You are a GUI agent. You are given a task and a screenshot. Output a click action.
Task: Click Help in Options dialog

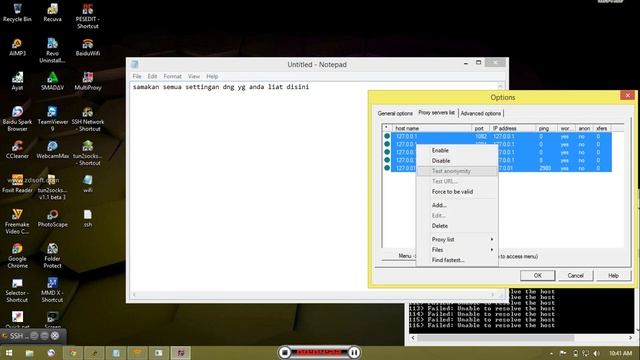[x=613, y=276]
